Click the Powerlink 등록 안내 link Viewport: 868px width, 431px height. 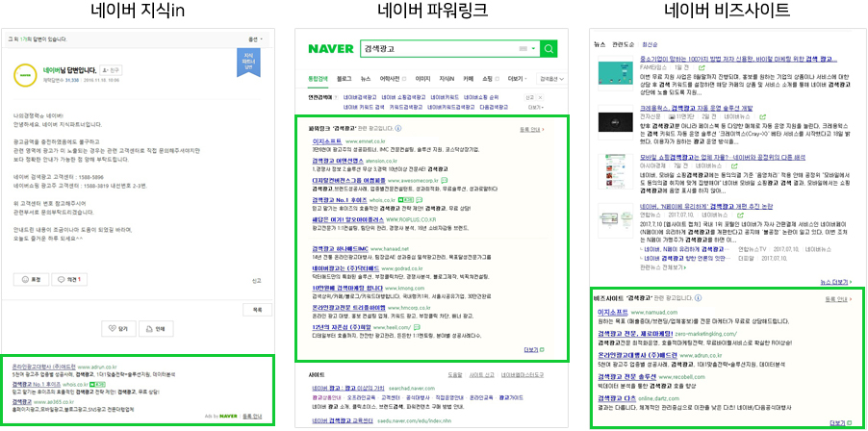pos(532,129)
